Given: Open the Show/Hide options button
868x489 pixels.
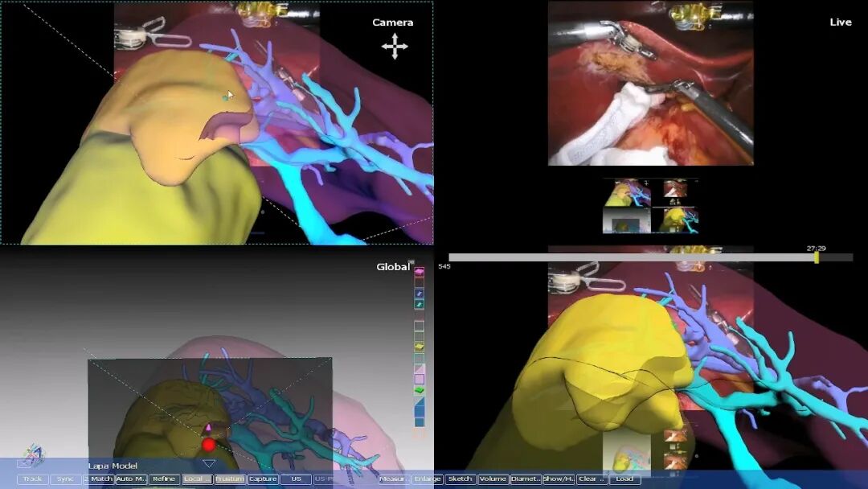Looking at the screenshot, I should (x=559, y=479).
